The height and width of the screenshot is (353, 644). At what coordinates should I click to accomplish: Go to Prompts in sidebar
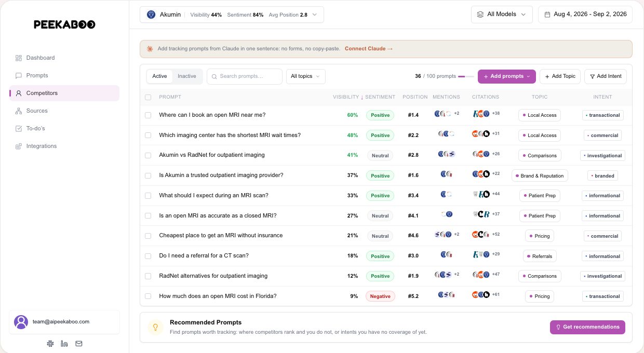[64, 76]
